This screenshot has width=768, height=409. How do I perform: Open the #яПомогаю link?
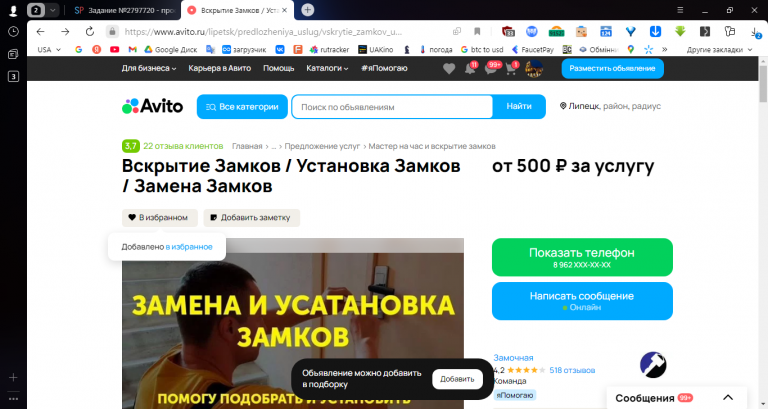[x=384, y=68]
